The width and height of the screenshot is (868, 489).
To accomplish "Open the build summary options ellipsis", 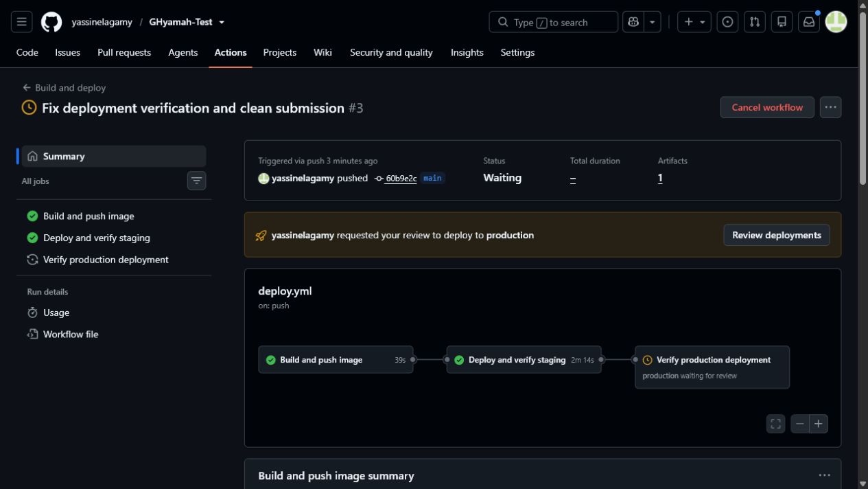I will (x=824, y=475).
